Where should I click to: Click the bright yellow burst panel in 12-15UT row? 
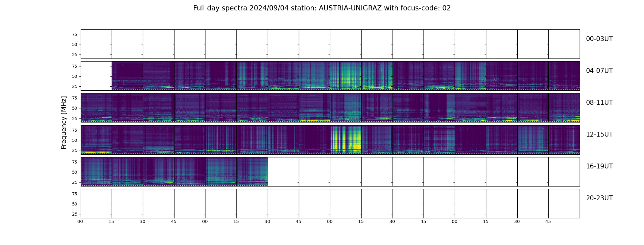pos(346,140)
